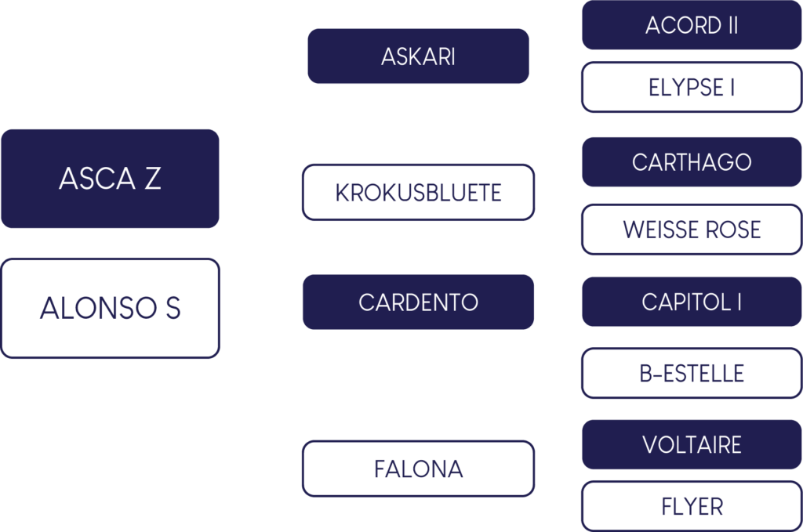Select CARDENTO in the pedigree
This screenshot has width=803, height=532.
418,302
